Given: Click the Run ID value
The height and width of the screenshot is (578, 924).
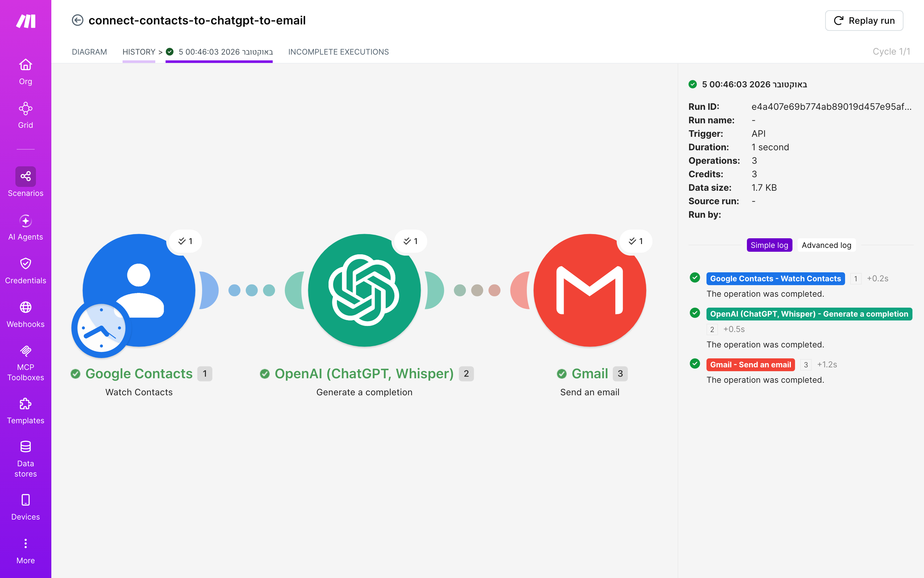Looking at the screenshot, I should (x=831, y=107).
